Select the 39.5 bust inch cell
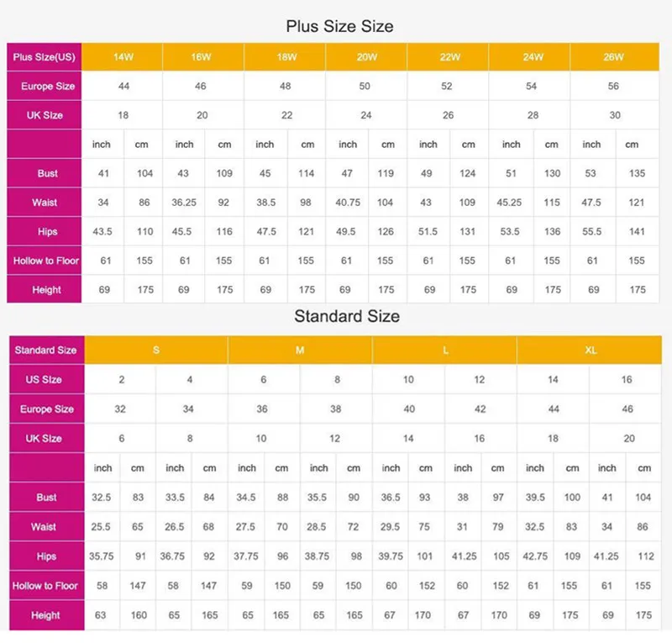 (x=535, y=498)
